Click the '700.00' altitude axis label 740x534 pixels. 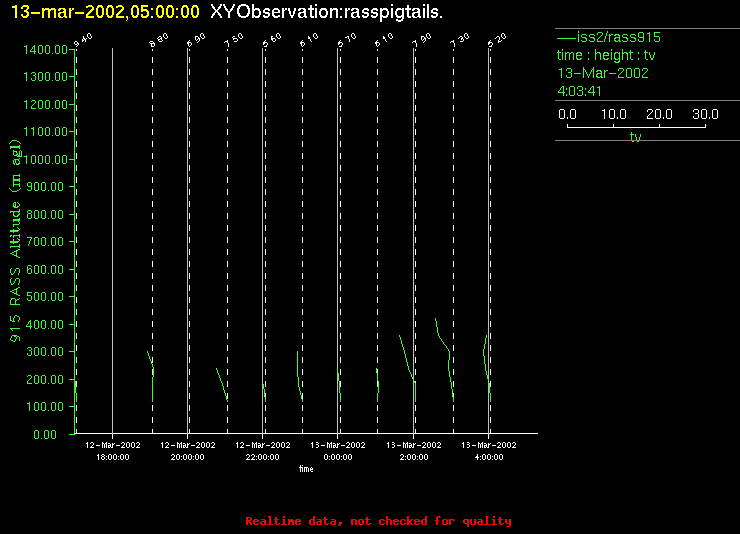point(45,242)
